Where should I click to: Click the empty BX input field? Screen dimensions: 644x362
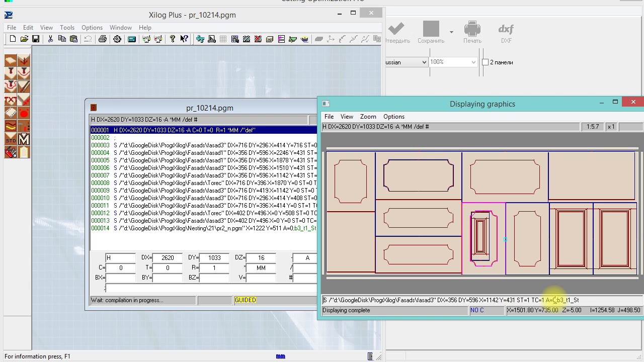[x=121, y=278]
